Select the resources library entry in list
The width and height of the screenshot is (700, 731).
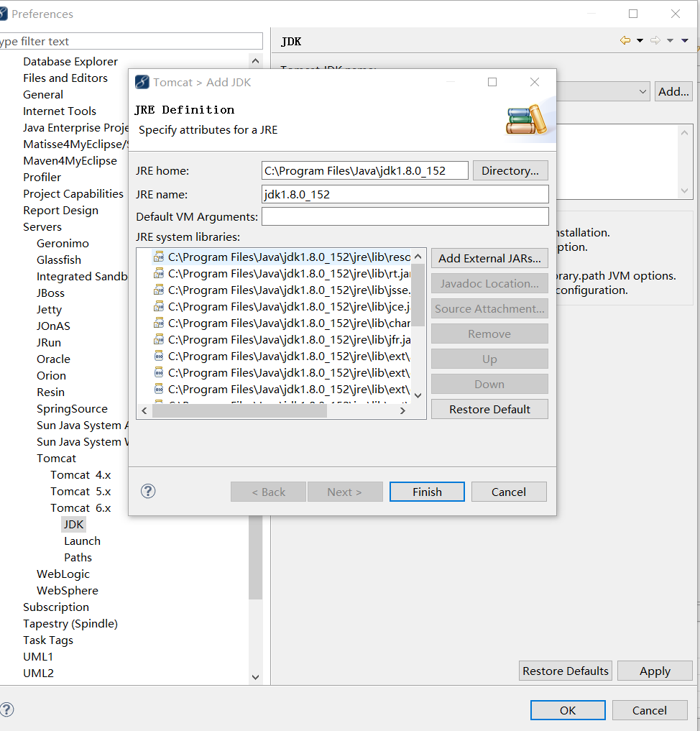coord(282,257)
